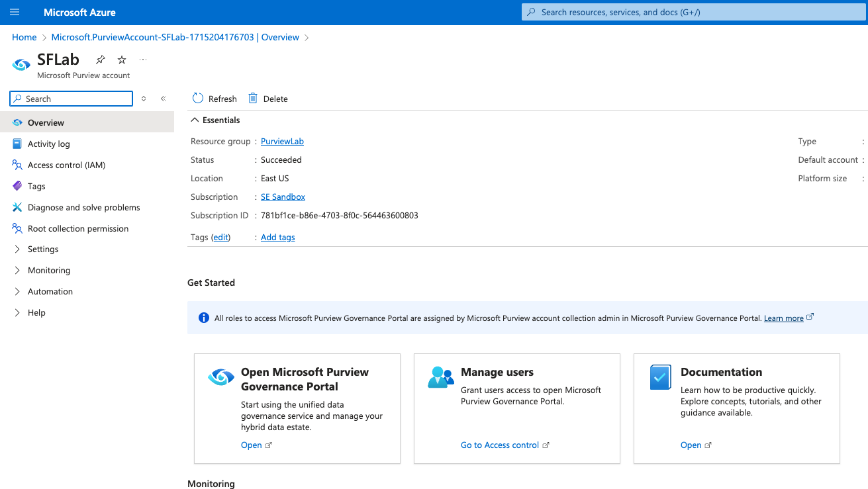Focus the top Azure search resources box
868x489 pixels.
click(x=694, y=12)
